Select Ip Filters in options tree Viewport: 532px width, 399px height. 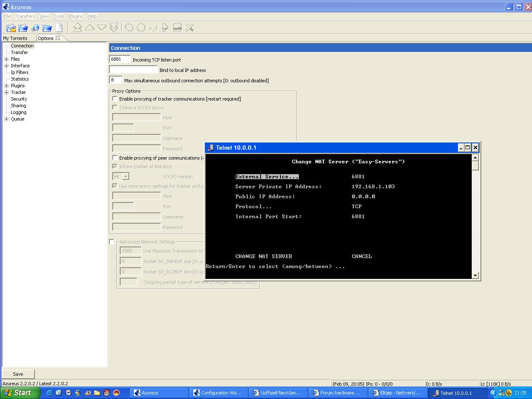[x=20, y=72]
